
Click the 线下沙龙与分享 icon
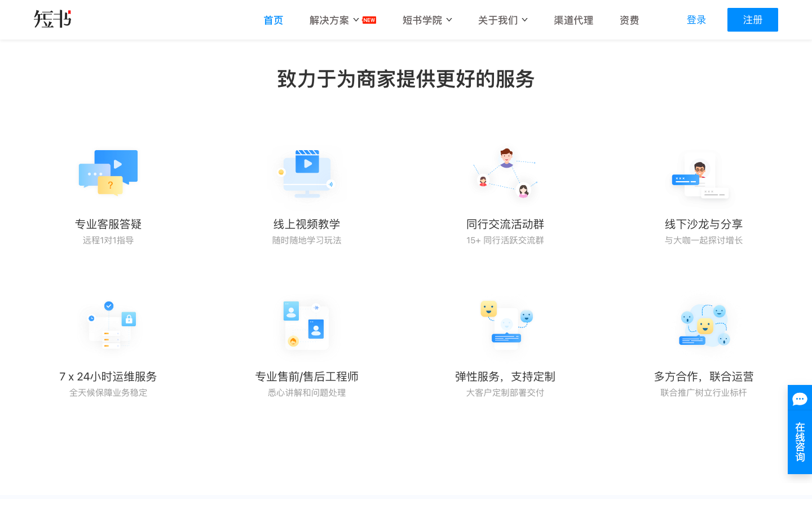[703, 175]
